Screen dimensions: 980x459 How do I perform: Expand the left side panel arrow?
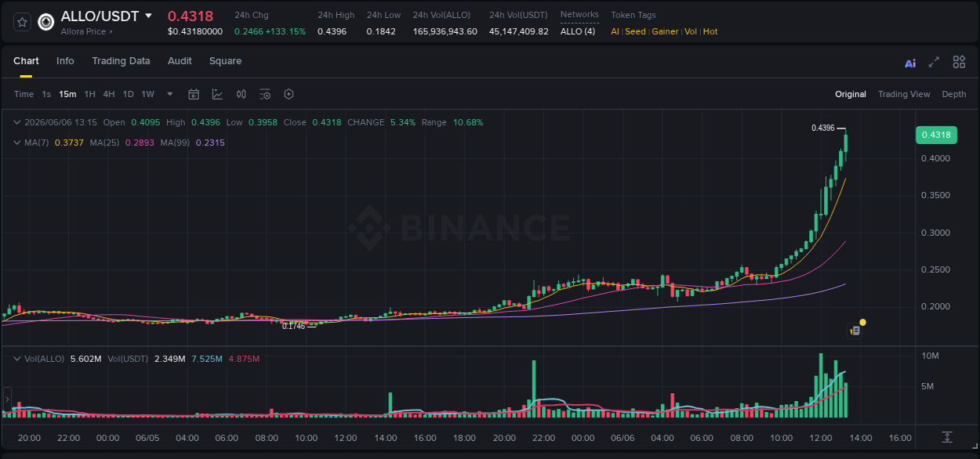coord(7,399)
